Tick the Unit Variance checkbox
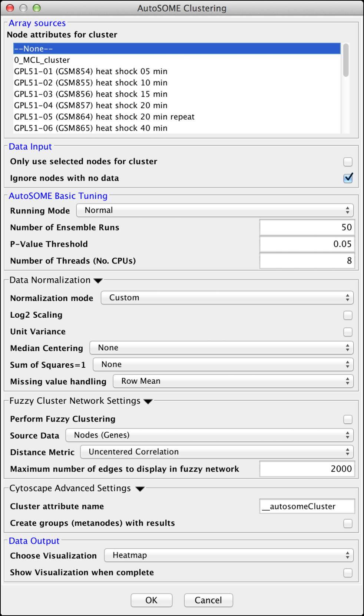Image resolution: width=364 pixels, height=616 pixels. [x=348, y=332]
